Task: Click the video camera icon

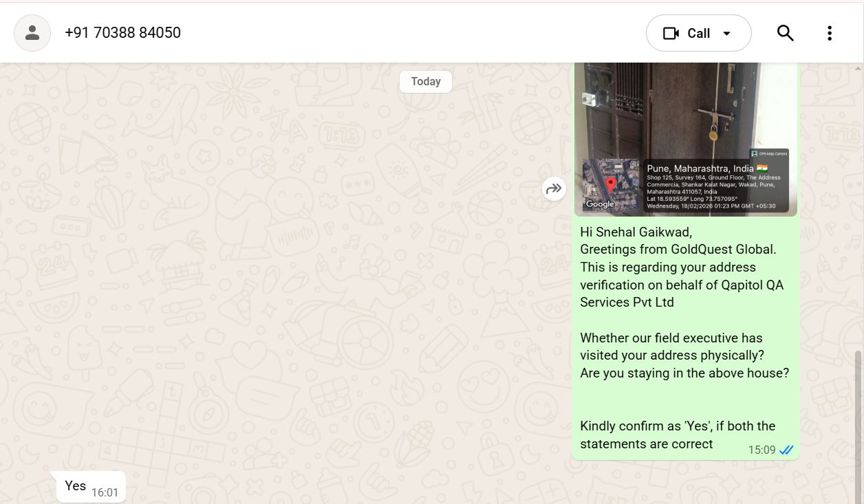Action: point(671,33)
